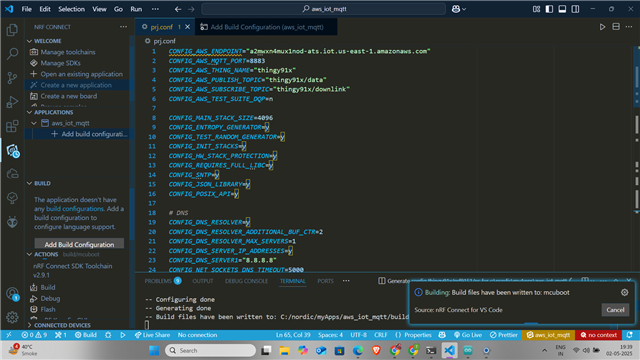Click the Debug action
Viewport: 640px width, 360px height.
click(50, 298)
